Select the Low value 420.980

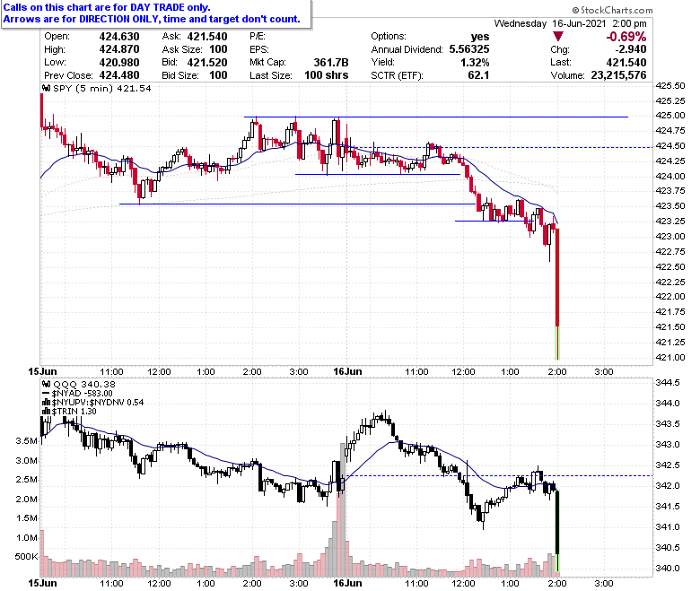click(x=119, y=63)
